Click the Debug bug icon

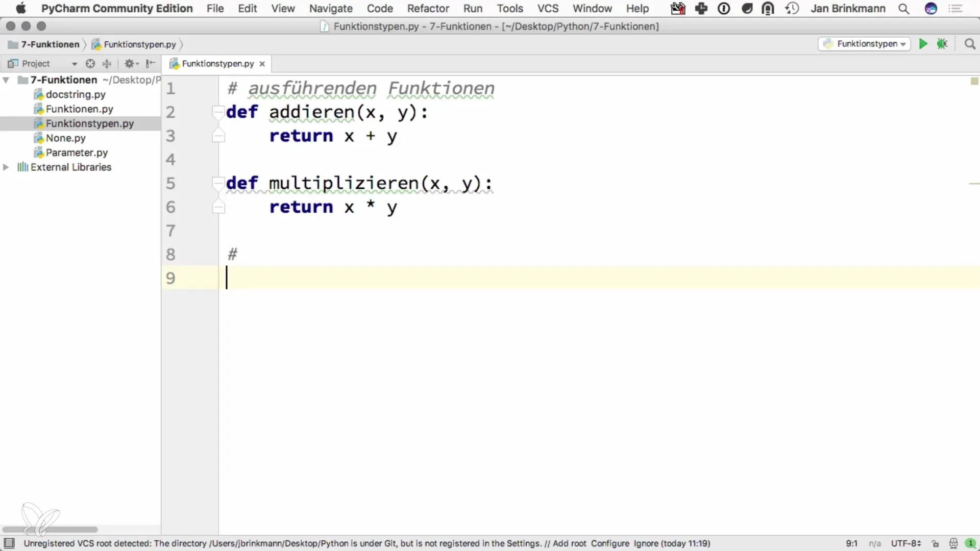click(942, 44)
